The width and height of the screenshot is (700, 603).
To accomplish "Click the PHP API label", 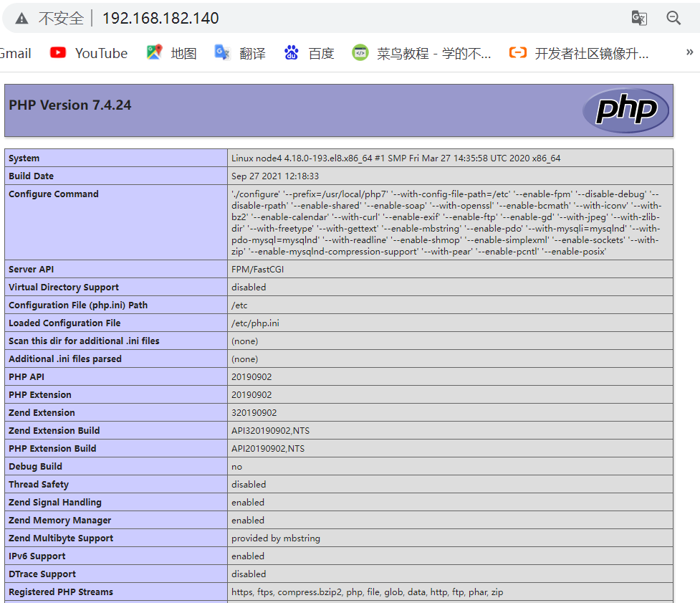I will [27, 376].
